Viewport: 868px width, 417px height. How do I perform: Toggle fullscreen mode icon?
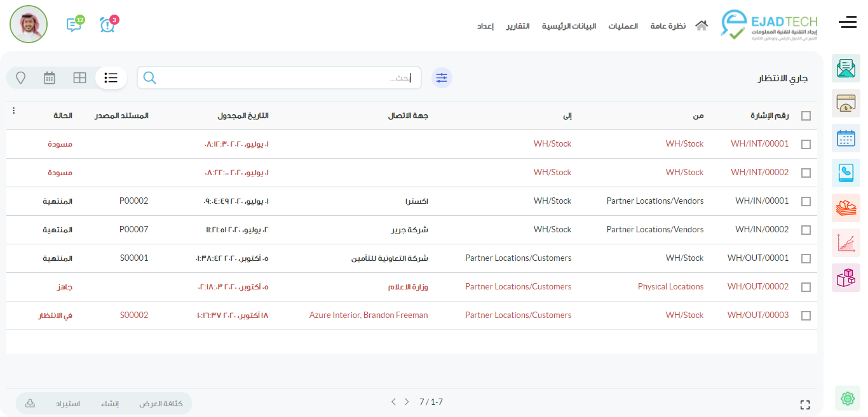coord(805,405)
